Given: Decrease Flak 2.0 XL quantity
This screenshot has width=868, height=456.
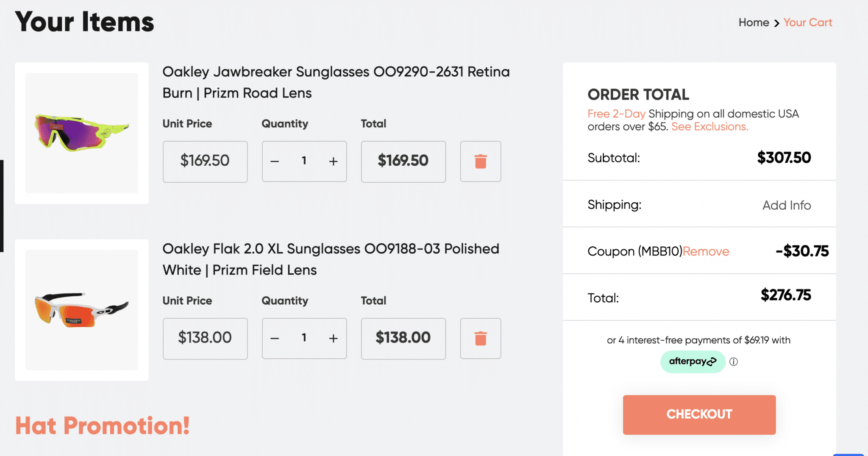Looking at the screenshot, I should pyautogui.click(x=275, y=339).
